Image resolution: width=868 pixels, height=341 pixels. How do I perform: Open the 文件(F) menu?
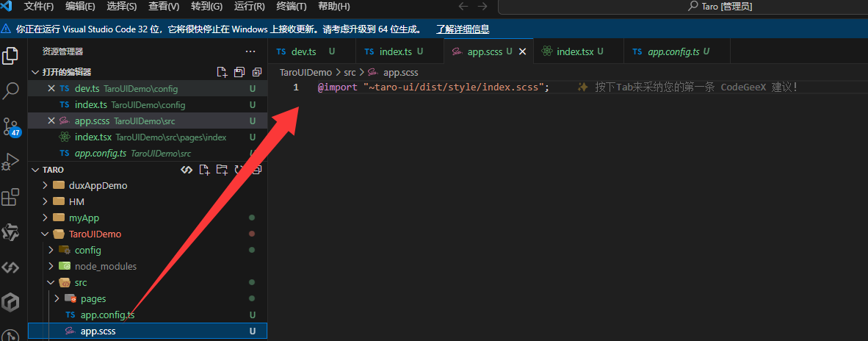[39, 7]
